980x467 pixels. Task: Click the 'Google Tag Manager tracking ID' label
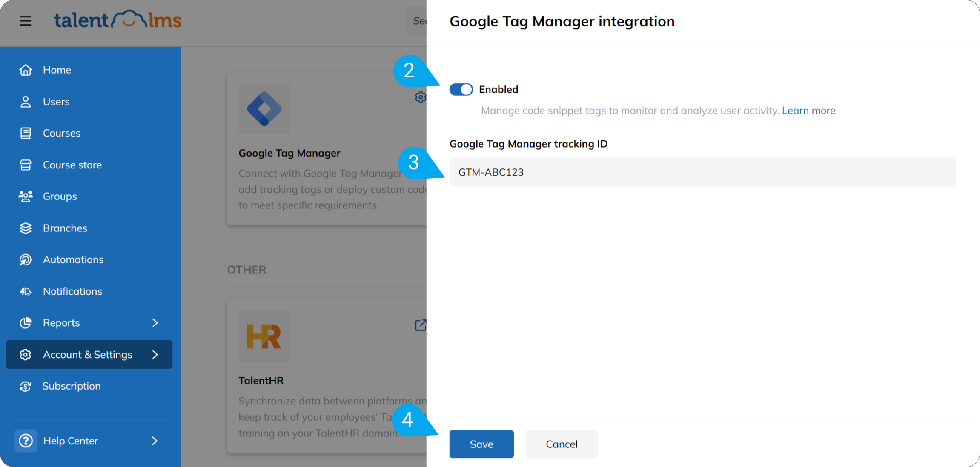pyautogui.click(x=529, y=144)
